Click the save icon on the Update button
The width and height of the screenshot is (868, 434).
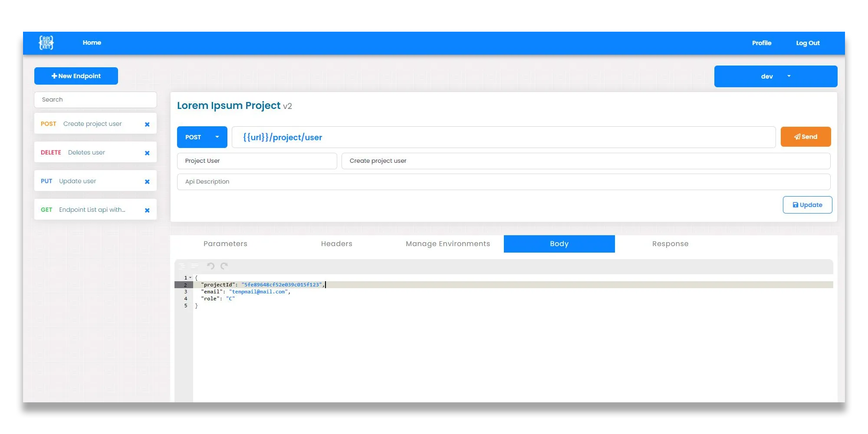[795, 205]
